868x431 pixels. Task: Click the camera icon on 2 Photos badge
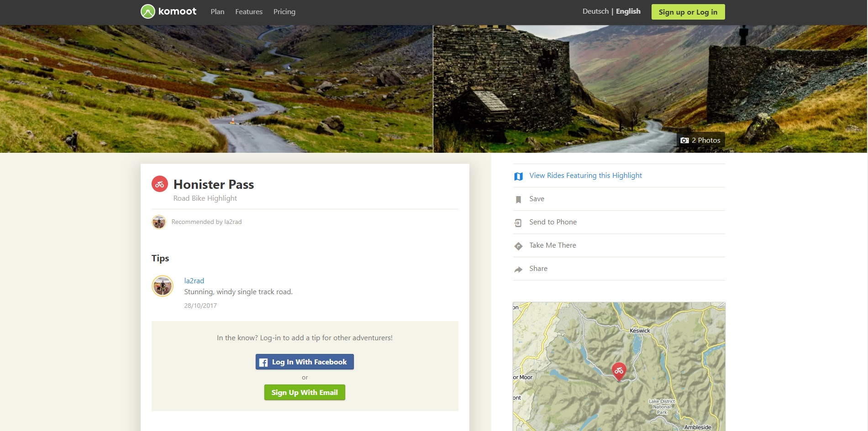coord(684,140)
